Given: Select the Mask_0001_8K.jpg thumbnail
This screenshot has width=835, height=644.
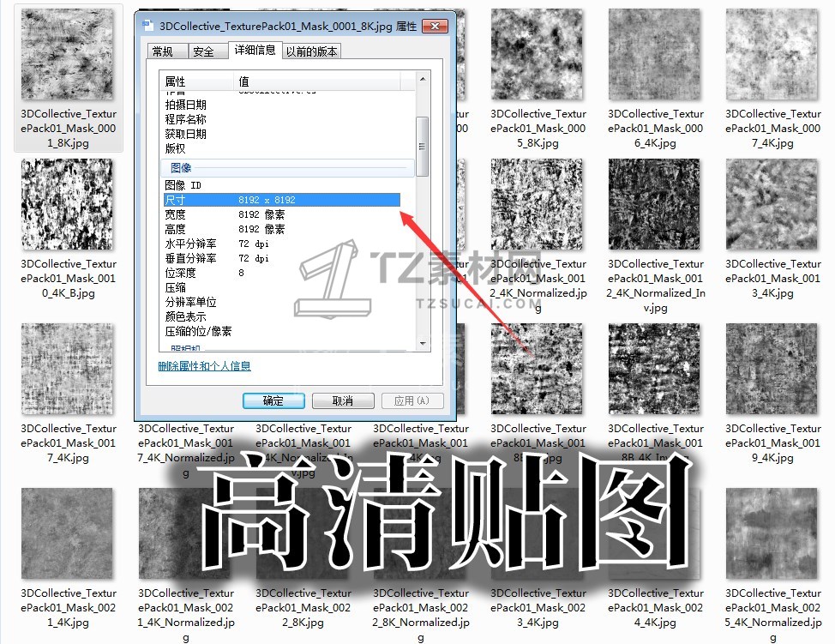Looking at the screenshot, I should (x=67, y=54).
